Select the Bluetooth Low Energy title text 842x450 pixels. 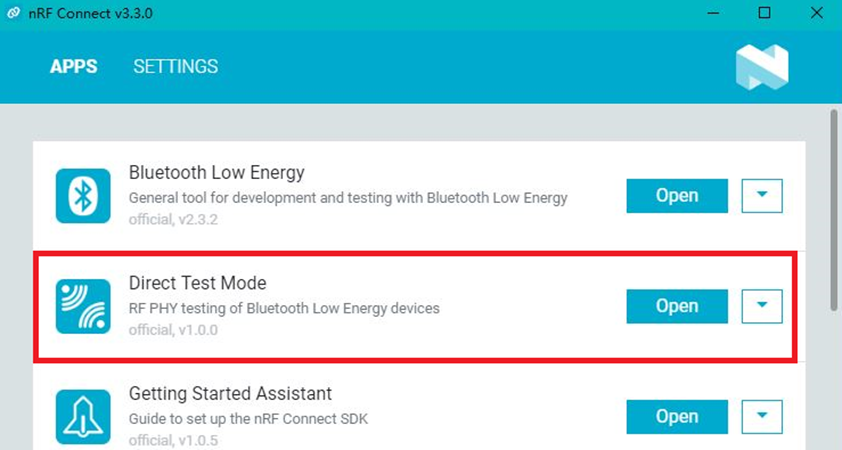tap(217, 173)
